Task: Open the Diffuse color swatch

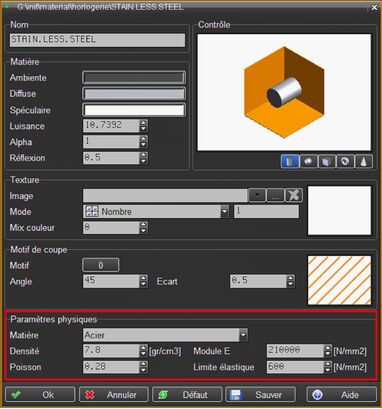Action: 134,94
